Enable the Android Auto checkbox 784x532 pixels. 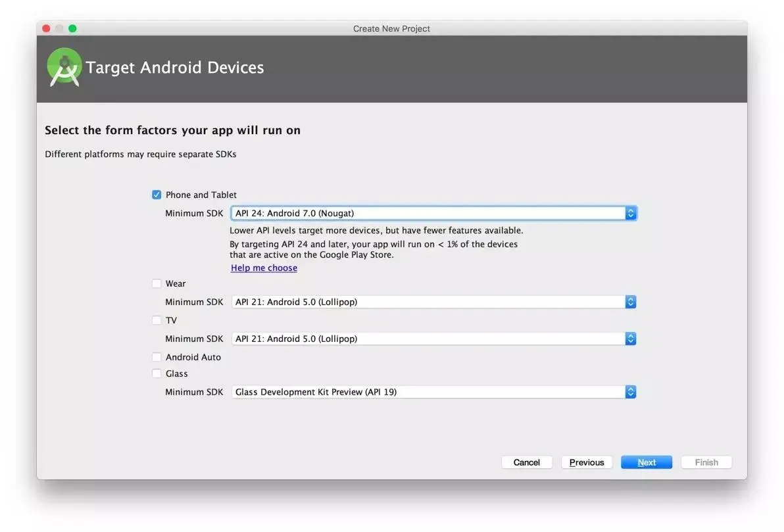pos(157,357)
